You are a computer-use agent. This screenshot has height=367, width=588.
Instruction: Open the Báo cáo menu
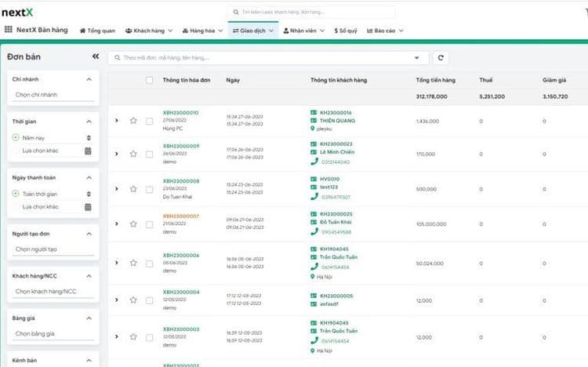pyautogui.click(x=388, y=31)
